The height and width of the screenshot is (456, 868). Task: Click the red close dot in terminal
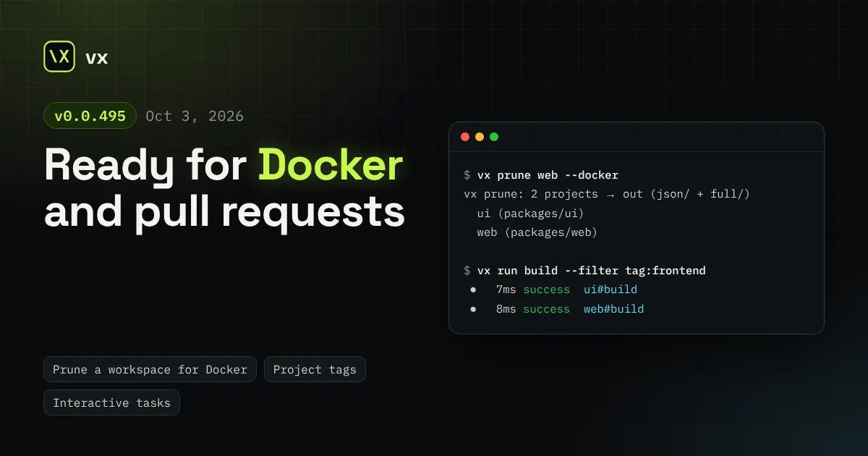point(464,137)
